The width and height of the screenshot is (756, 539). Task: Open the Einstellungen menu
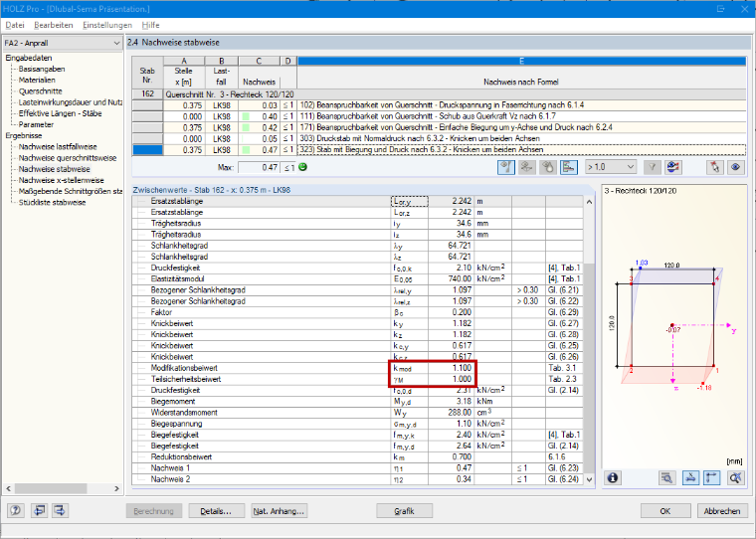coord(107,25)
